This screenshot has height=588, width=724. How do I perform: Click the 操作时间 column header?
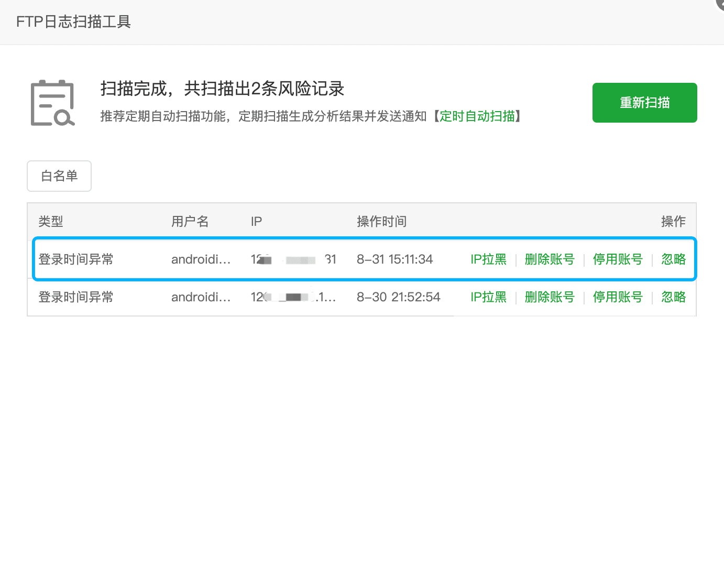tap(382, 222)
